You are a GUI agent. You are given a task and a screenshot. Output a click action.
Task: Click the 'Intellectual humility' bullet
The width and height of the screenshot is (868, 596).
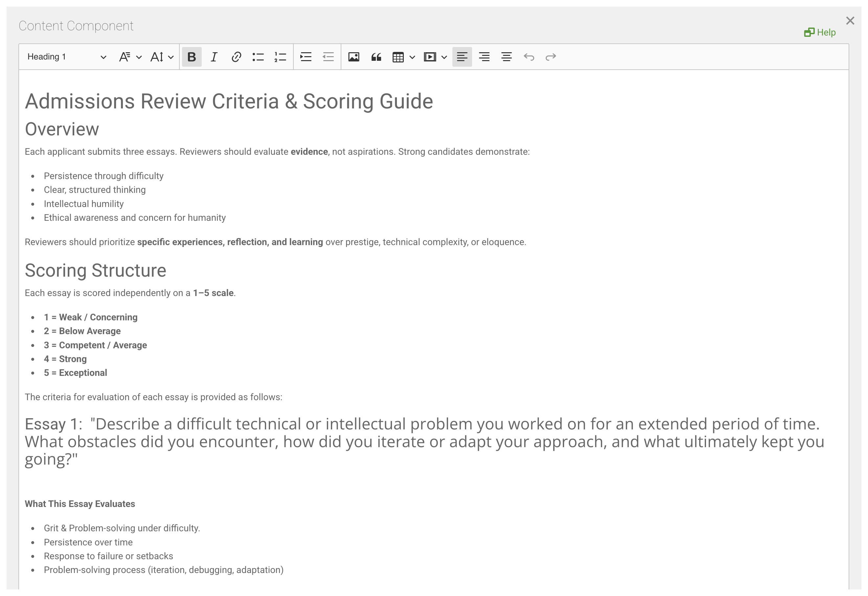point(84,204)
